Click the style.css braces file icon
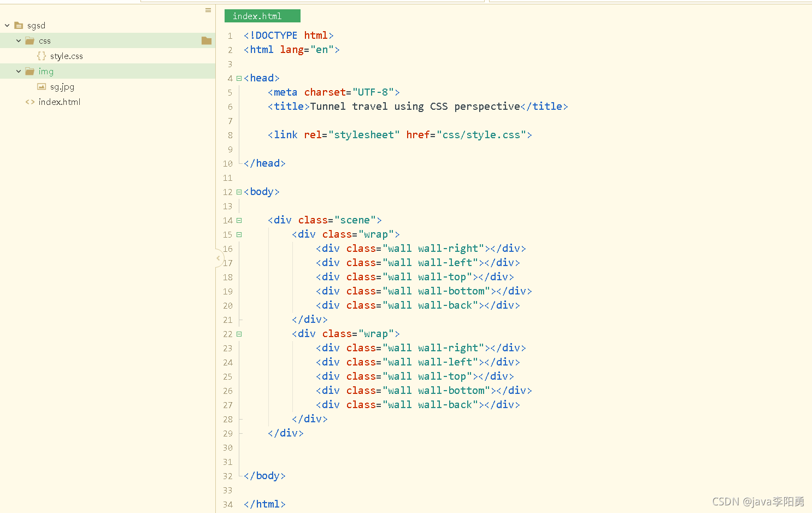Viewport: 812px width, 513px height. (42, 56)
